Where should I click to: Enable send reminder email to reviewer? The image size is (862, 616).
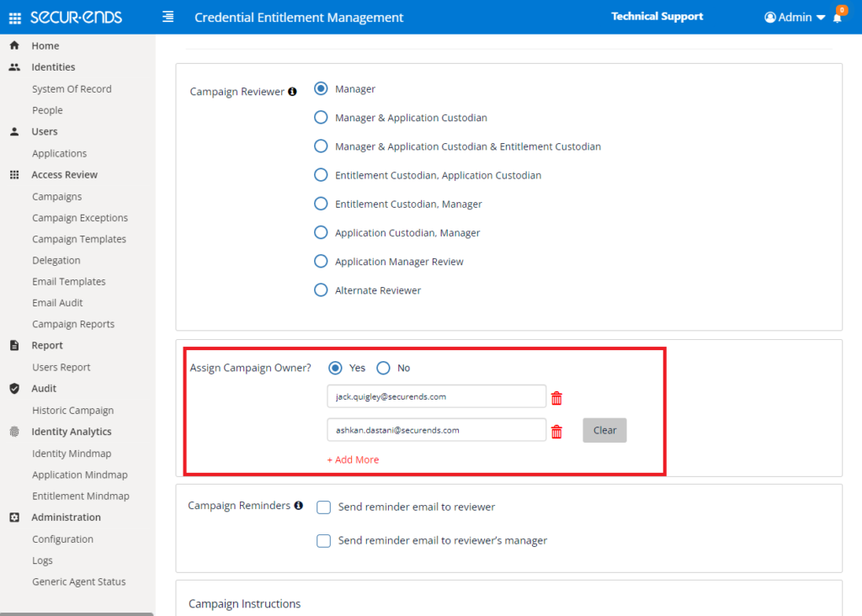[x=324, y=507]
